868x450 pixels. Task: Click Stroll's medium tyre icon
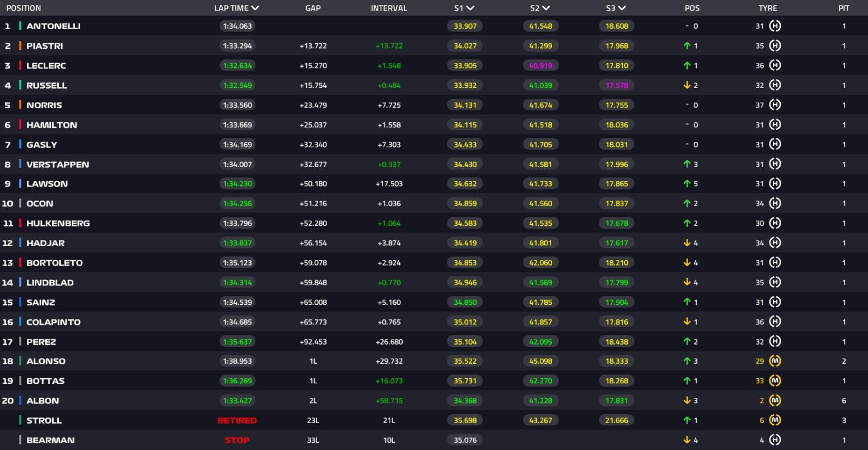[775, 420]
